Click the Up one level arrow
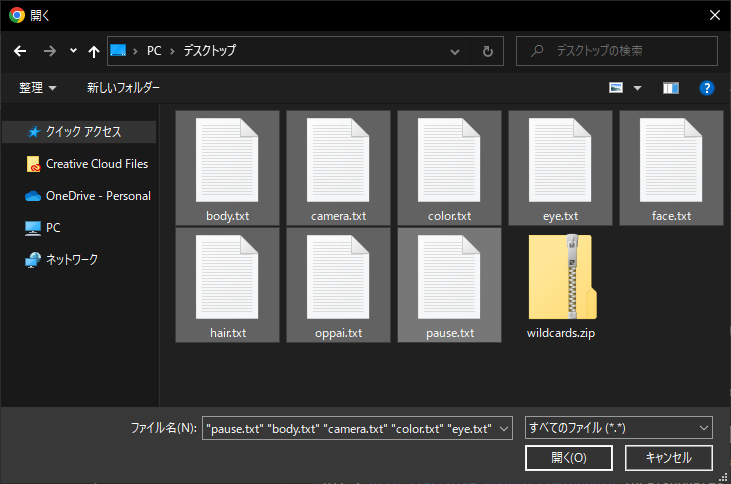Screen dimensions: 731x484 click(x=94, y=50)
